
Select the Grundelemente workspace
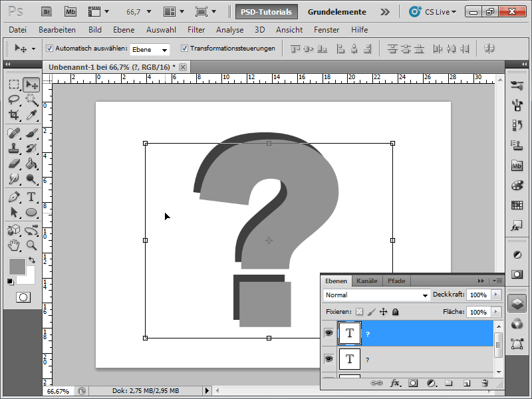point(337,12)
